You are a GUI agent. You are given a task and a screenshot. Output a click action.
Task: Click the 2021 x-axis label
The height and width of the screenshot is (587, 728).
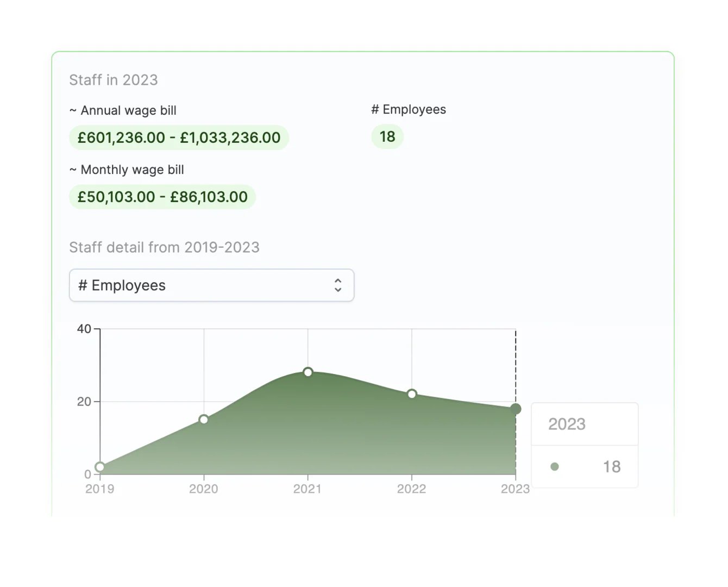307,489
